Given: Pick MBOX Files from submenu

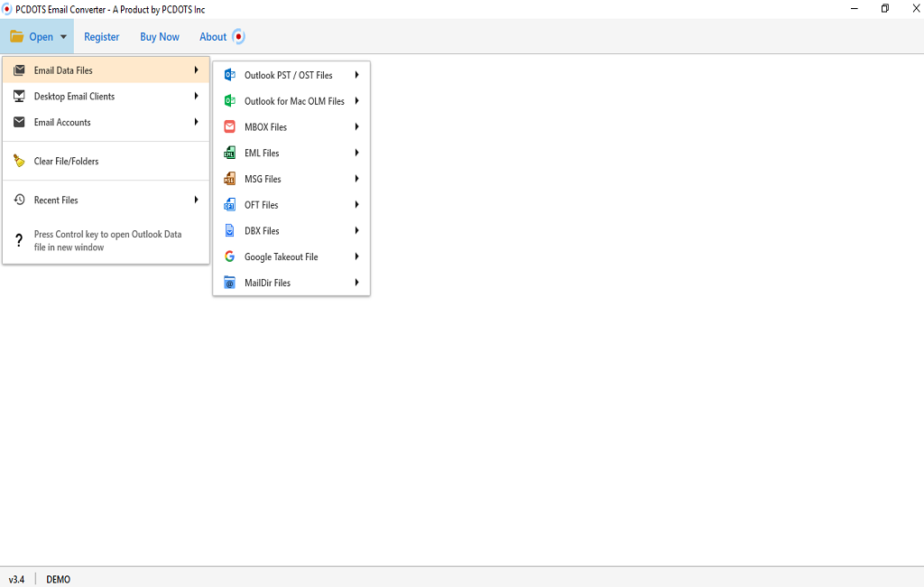Looking at the screenshot, I should [291, 126].
